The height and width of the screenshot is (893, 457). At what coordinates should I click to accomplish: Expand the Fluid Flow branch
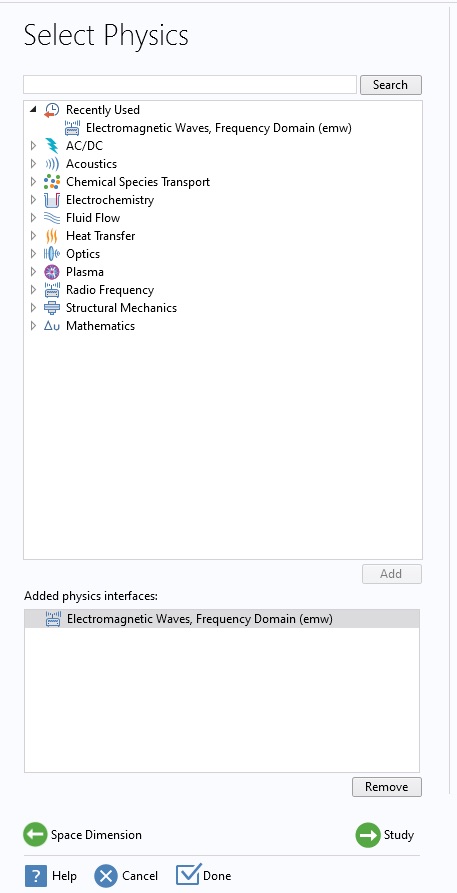(x=33, y=218)
